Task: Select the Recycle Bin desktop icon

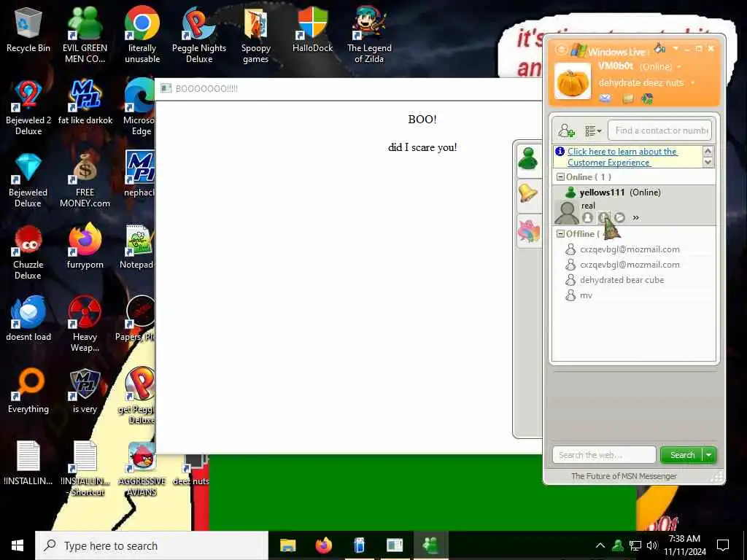Action: coord(28,29)
